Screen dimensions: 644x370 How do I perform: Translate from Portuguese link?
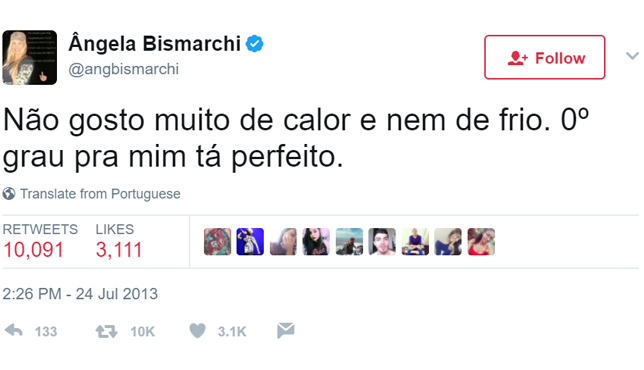pyautogui.click(x=100, y=194)
